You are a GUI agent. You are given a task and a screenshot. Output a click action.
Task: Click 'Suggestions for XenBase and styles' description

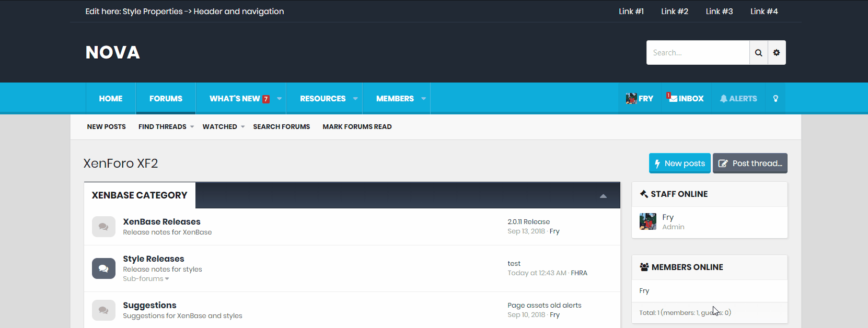pyautogui.click(x=182, y=315)
